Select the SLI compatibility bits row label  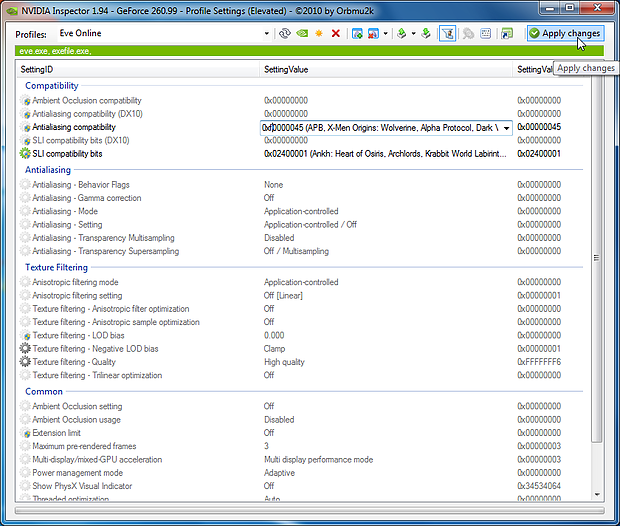67,154
